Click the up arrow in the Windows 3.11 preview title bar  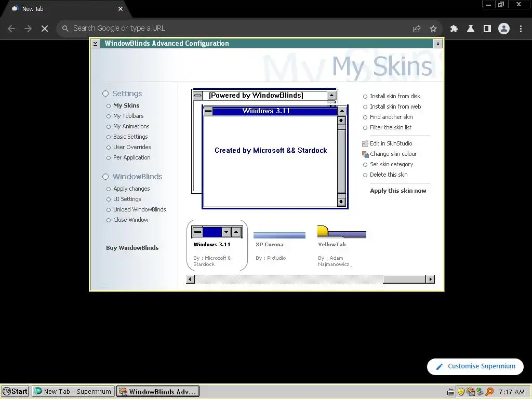[342, 111]
